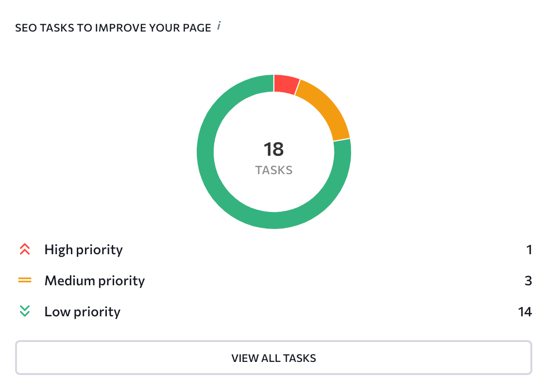Viewport: 543px width, 392px height.
Task: Click the red segment of the donut chart
Action: (286, 84)
